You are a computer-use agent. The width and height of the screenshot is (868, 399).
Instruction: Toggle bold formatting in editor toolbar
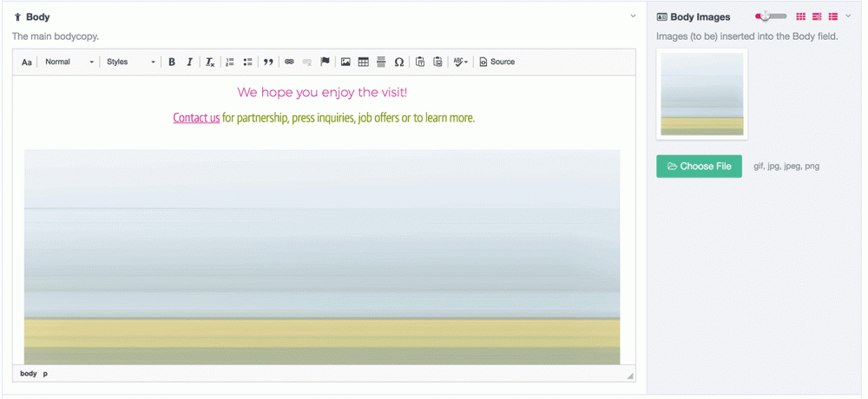point(172,62)
